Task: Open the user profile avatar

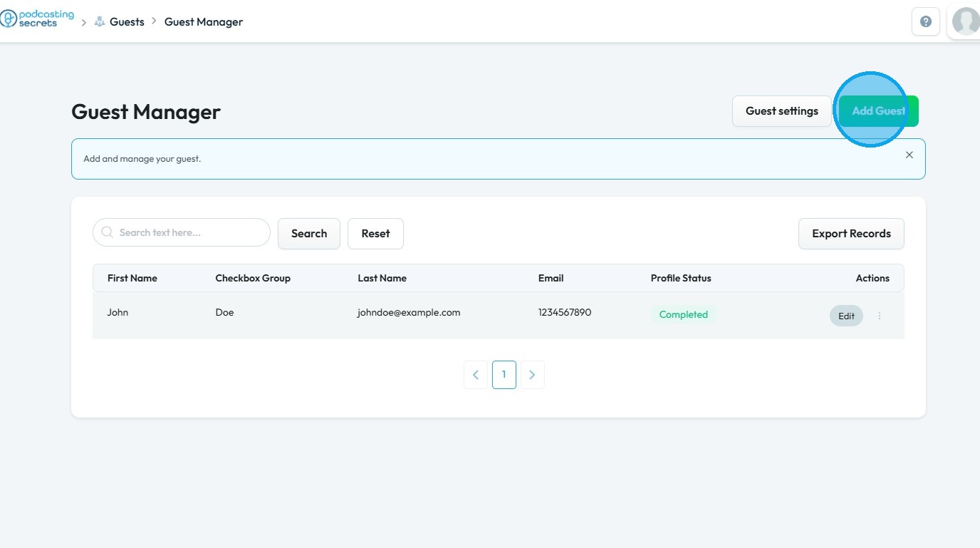Action: click(965, 21)
